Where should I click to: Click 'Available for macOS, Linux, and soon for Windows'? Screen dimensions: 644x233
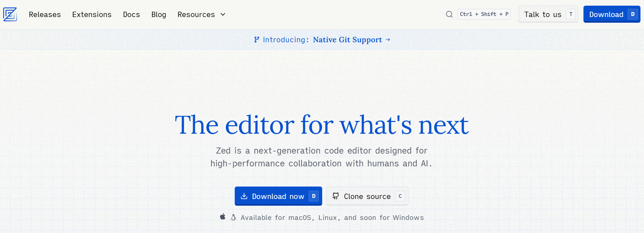[x=332, y=217]
